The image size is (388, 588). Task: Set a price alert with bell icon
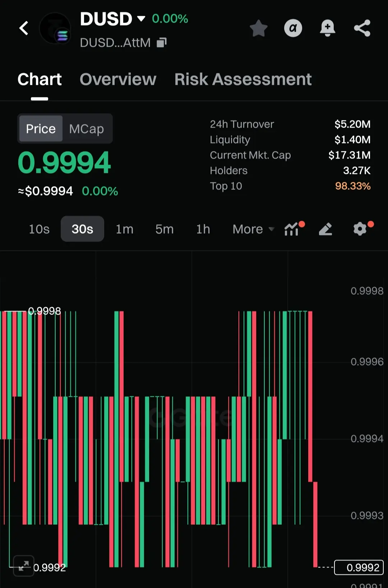(x=328, y=28)
